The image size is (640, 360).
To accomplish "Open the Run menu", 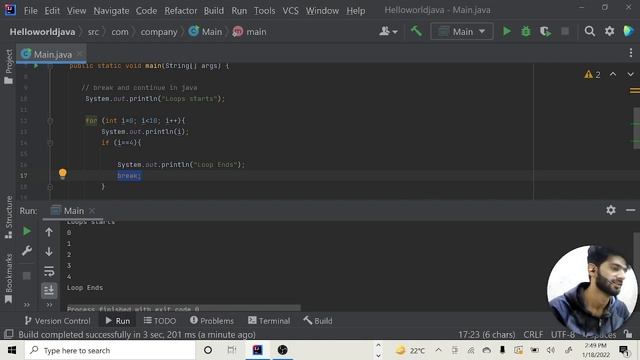I will pos(239,11).
